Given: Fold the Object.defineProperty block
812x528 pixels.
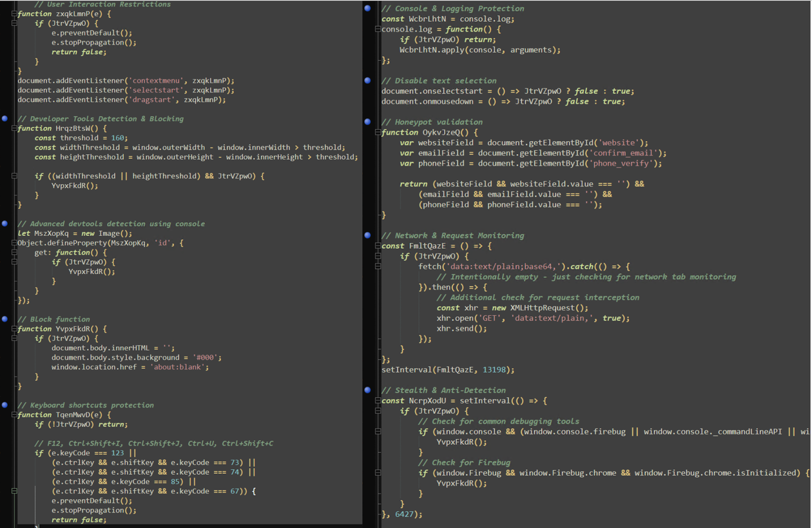Looking at the screenshot, I should pyautogui.click(x=14, y=243).
